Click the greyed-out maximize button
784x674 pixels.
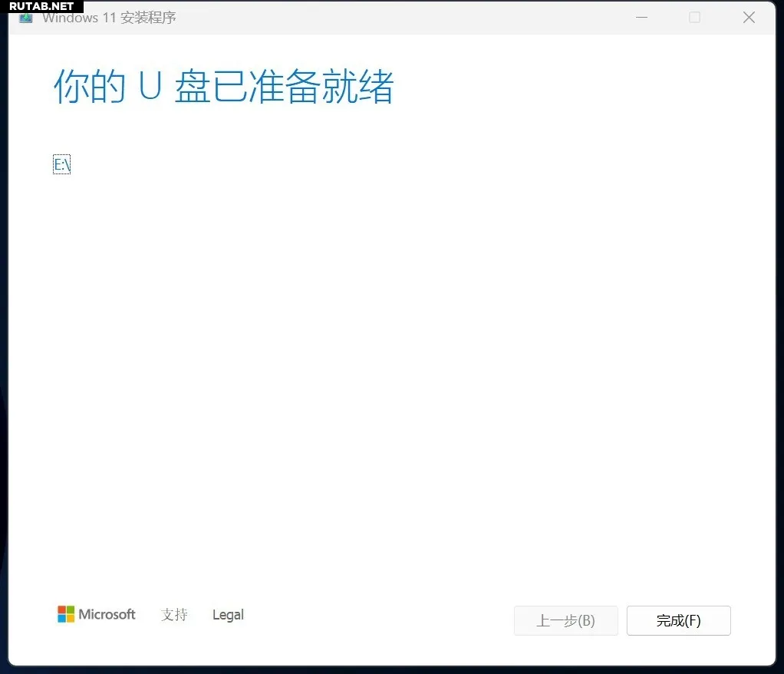coord(694,18)
